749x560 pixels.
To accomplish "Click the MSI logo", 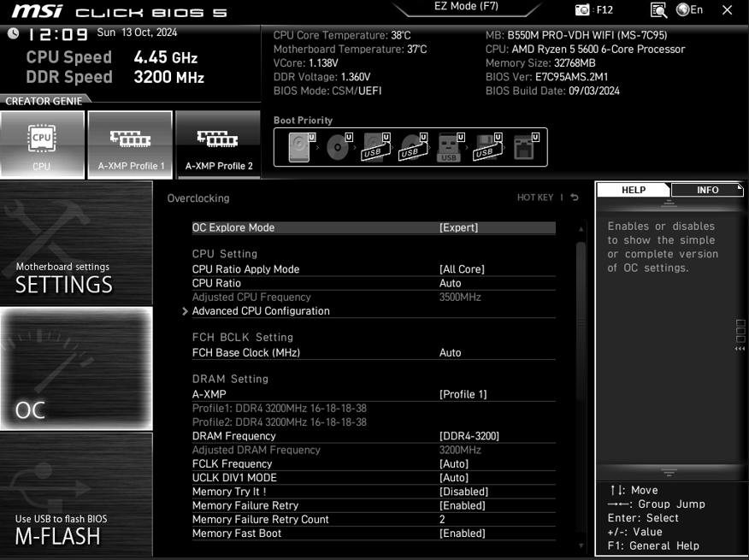I will 38,10.
